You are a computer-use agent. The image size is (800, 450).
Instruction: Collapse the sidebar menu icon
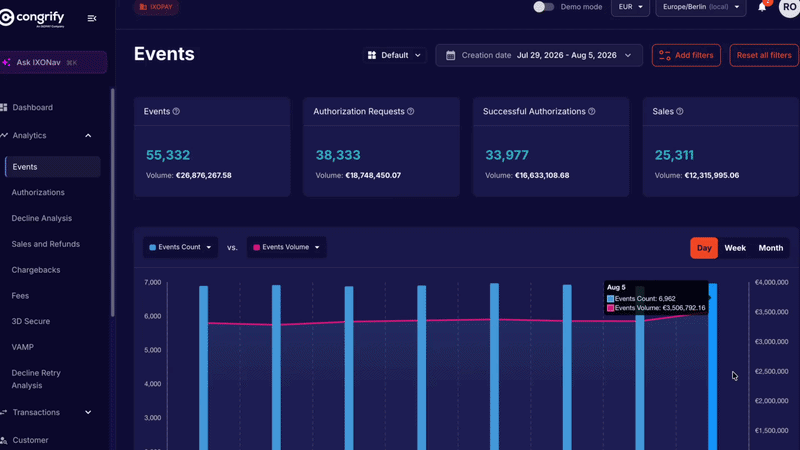[92, 18]
